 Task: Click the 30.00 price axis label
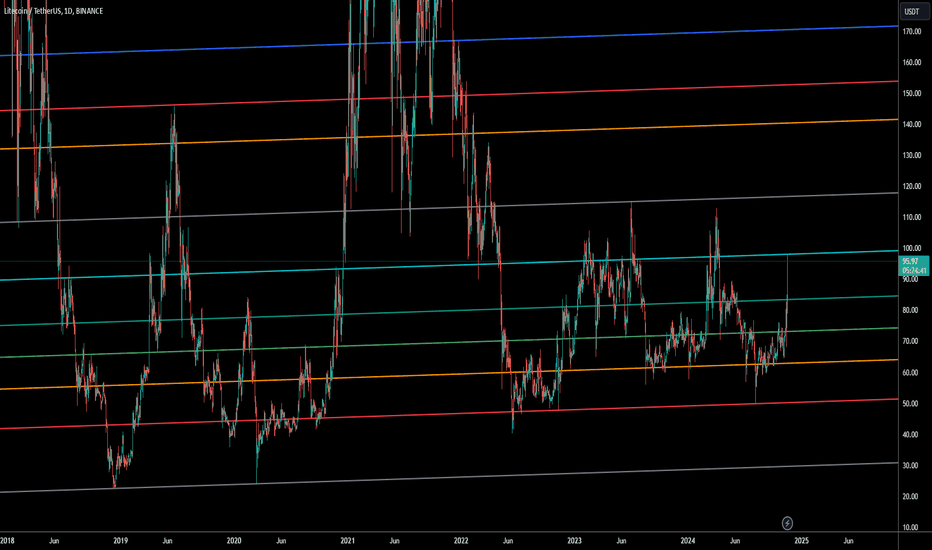click(911, 466)
